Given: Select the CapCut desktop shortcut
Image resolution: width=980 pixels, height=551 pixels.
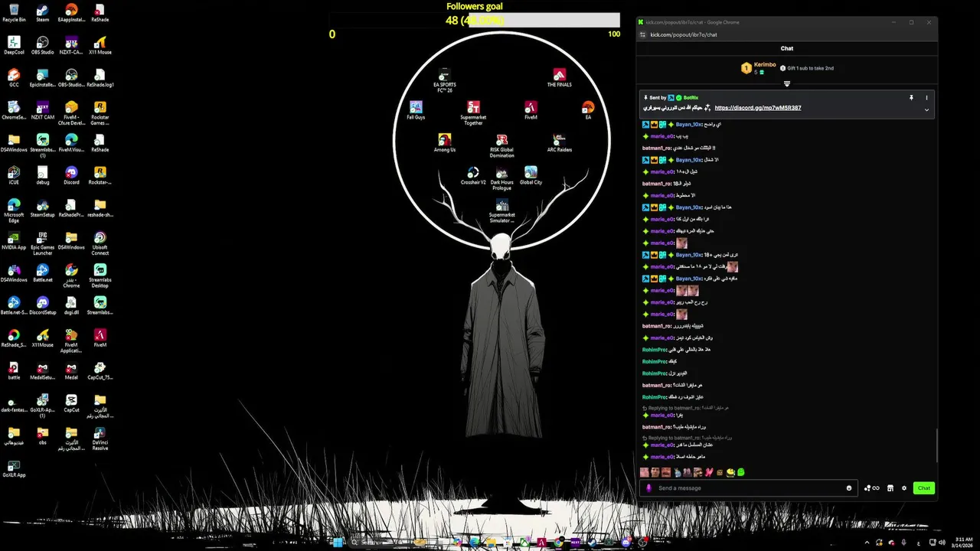Looking at the screenshot, I should click(71, 403).
